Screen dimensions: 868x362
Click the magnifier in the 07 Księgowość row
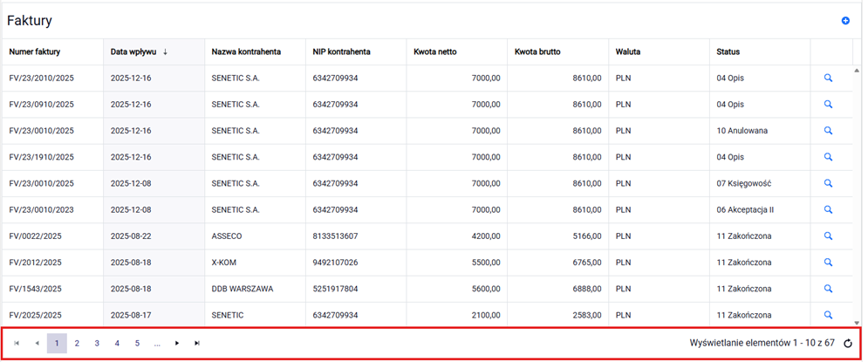click(x=828, y=183)
